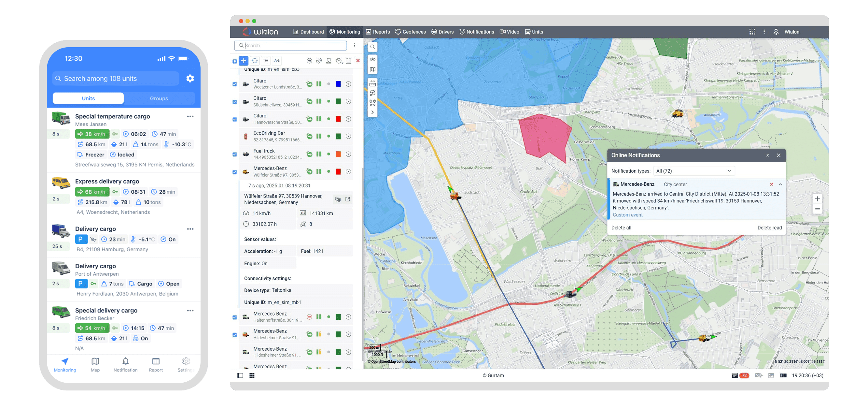Click Delete read notifications

click(770, 228)
